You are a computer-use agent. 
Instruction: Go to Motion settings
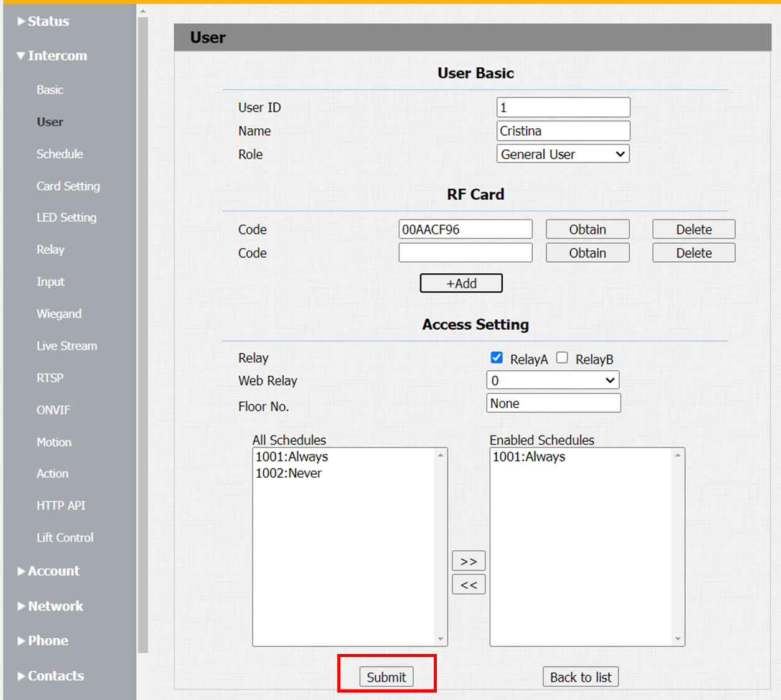pyautogui.click(x=54, y=442)
